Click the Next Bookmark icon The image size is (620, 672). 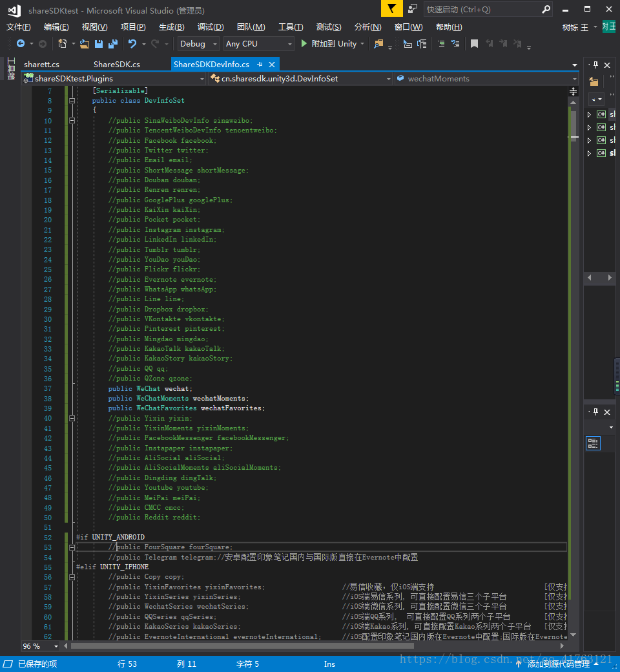[x=504, y=44]
